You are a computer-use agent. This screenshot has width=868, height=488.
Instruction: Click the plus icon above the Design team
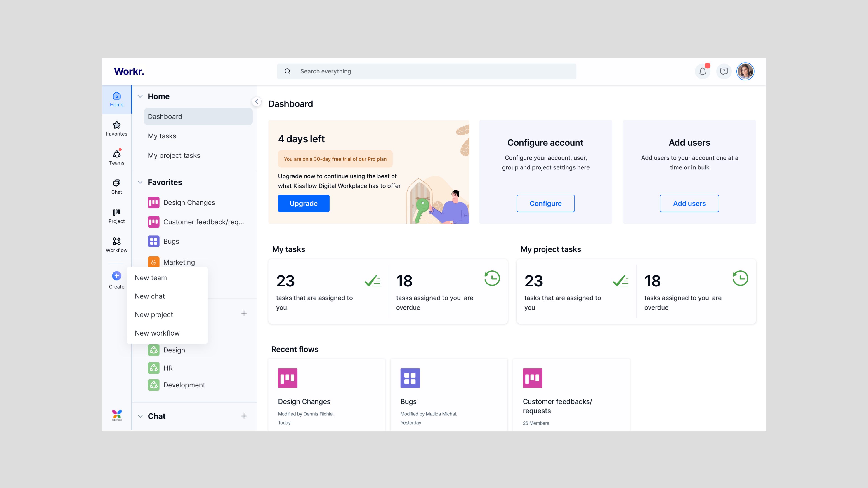tap(244, 313)
